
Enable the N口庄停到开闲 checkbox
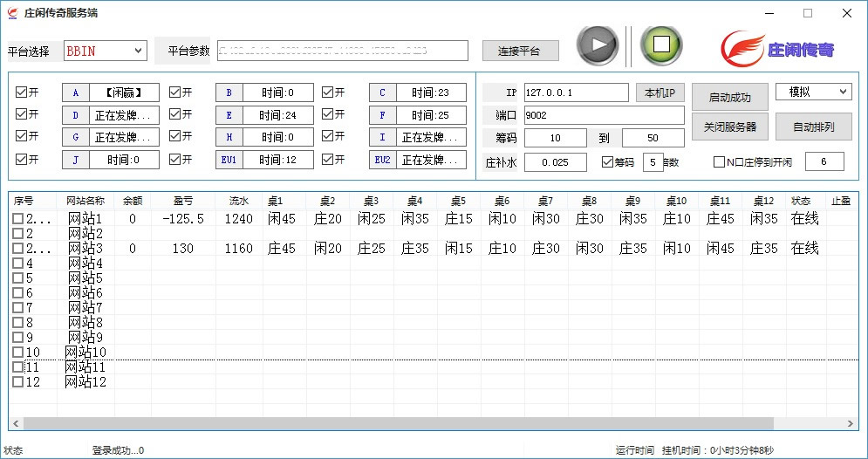(x=719, y=161)
